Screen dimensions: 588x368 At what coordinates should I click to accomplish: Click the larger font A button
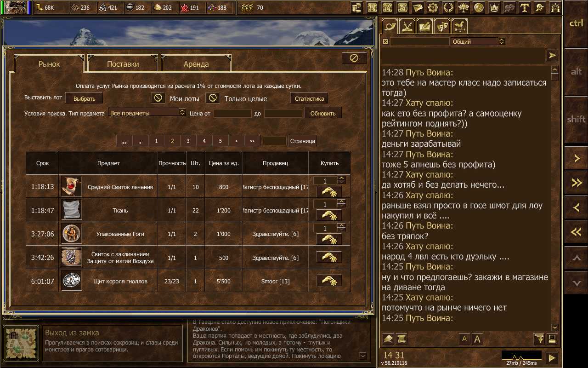point(477,339)
